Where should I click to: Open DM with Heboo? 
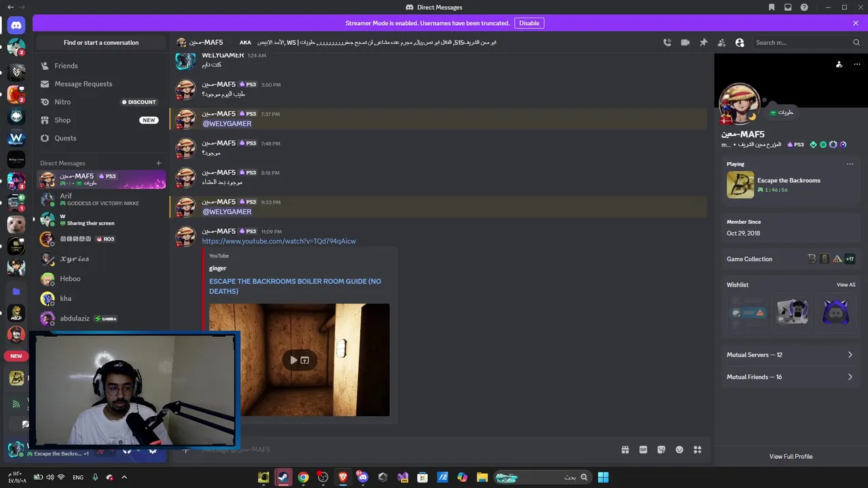click(101, 279)
